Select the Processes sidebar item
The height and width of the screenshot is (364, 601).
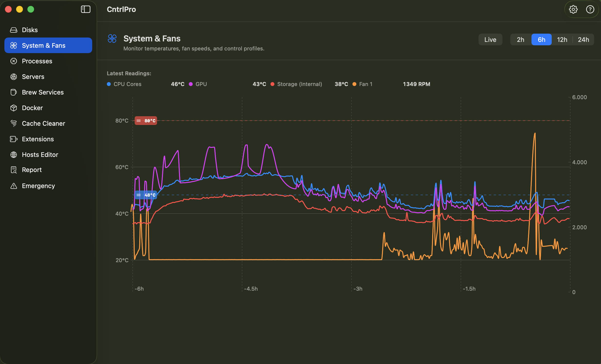click(48, 61)
